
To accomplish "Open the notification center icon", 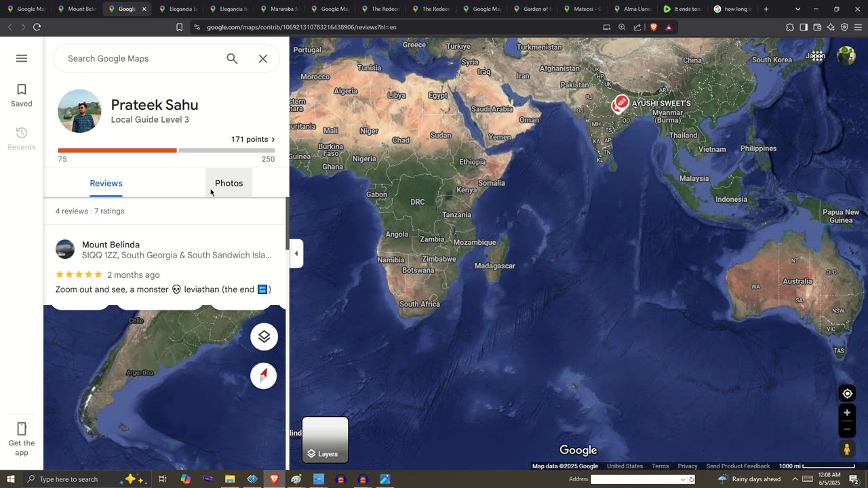I will click(x=854, y=479).
